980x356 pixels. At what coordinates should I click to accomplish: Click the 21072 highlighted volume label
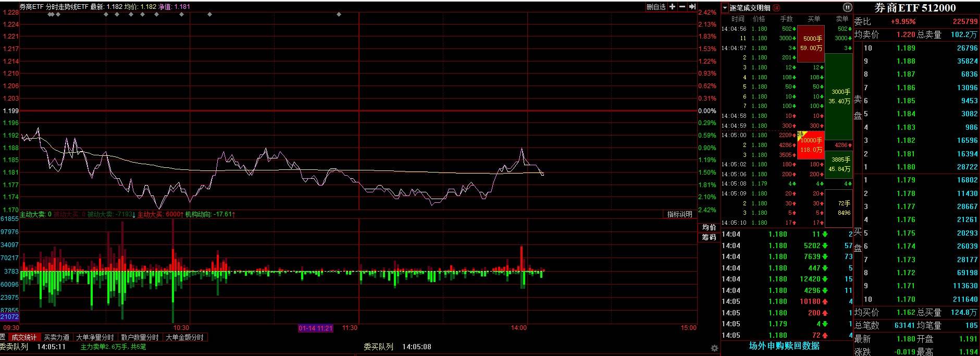(9, 317)
